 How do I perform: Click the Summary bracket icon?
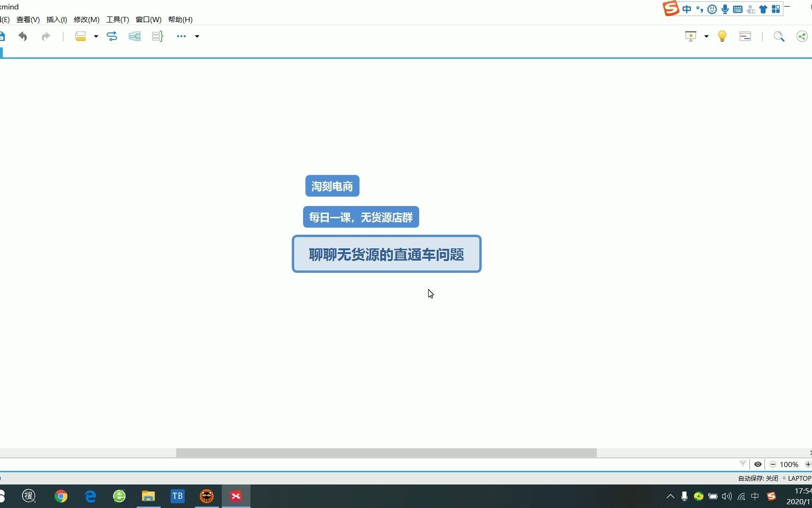click(x=157, y=36)
